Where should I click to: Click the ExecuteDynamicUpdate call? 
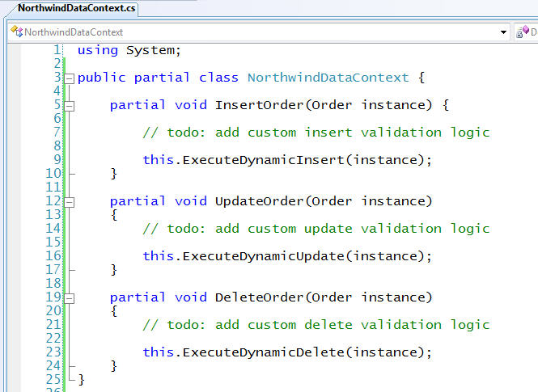tap(287, 256)
